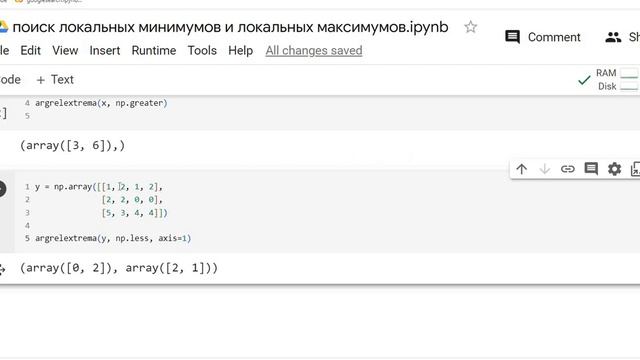Open the Tools menu
Viewport: 640px width, 360px height.
point(202,51)
